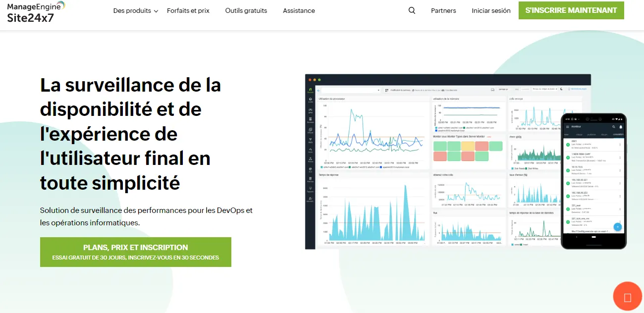Click the 'monitour' title on the phone mockup
This screenshot has height=313, width=644.
(577, 127)
